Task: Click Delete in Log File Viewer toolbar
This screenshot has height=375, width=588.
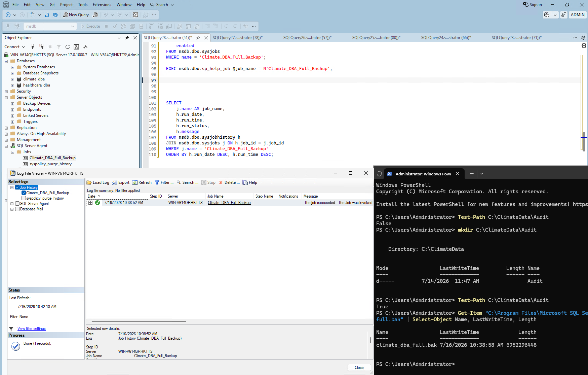Action: tap(229, 182)
